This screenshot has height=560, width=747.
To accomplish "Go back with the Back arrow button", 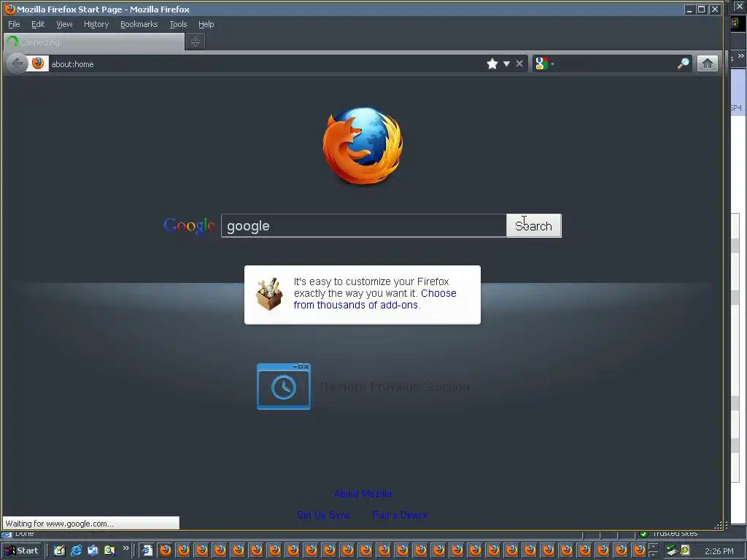I will (x=18, y=63).
